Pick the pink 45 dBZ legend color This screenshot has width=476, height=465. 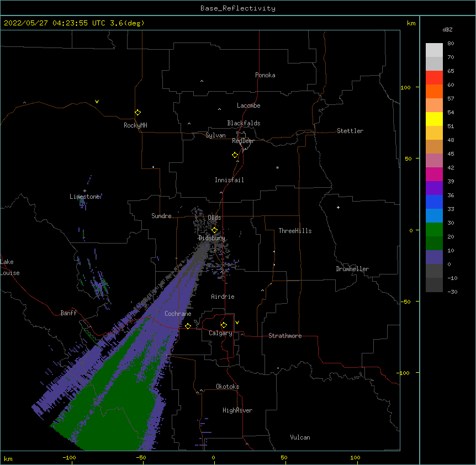(x=434, y=160)
